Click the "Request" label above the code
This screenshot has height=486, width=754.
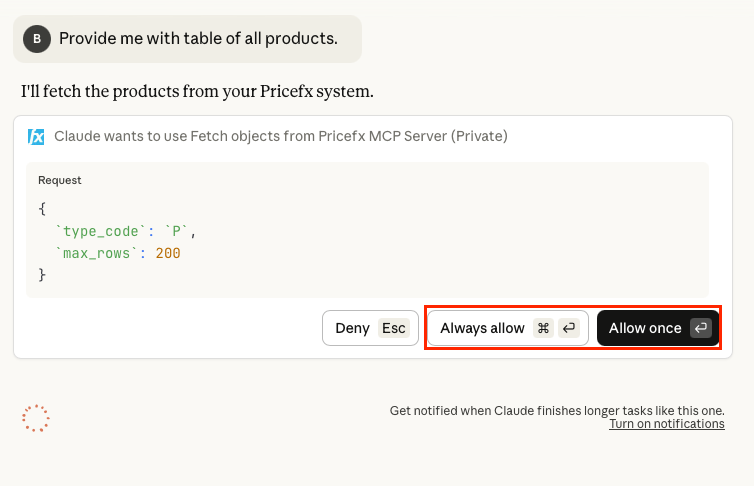[60, 180]
